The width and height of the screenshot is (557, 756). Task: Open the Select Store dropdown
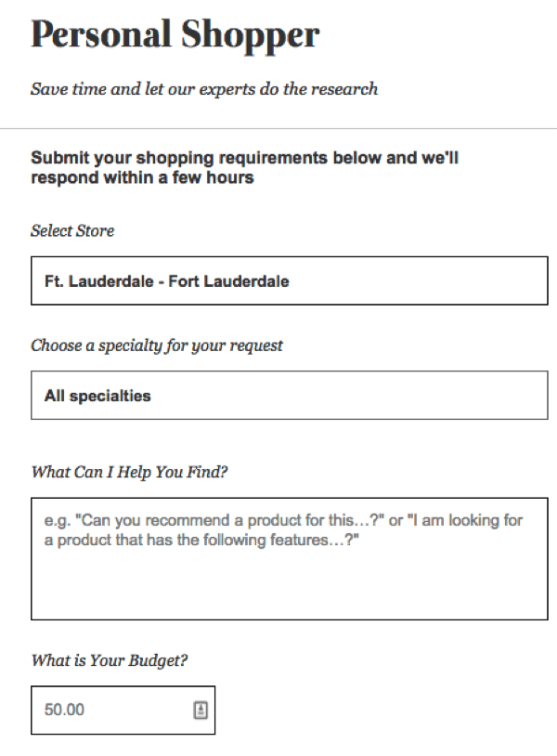pos(289,280)
